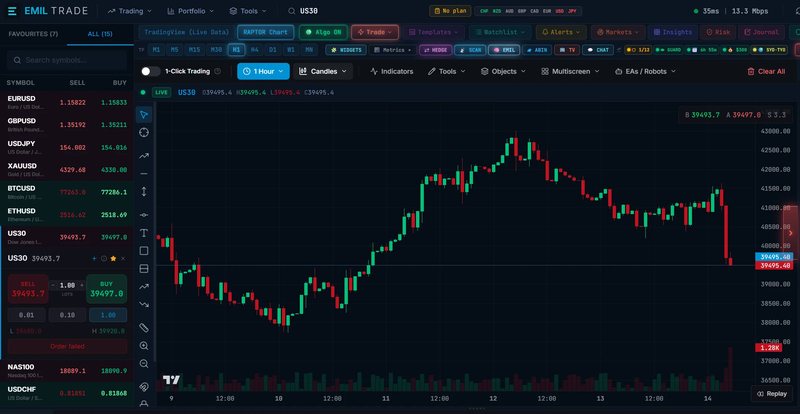This screenshot has width=800, height=414.
Task: Click the plus icon in US30 order panel
Action: click(94, 259)
